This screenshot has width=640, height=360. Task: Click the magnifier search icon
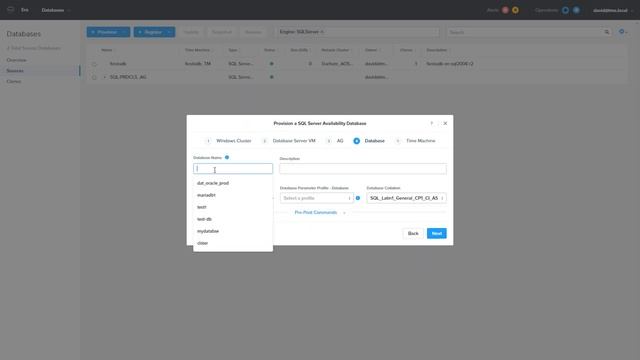tap(607, 32)
